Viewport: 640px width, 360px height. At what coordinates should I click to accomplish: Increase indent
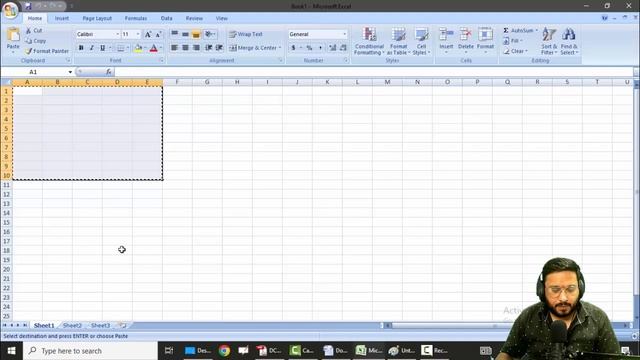(x=219, y=48)
